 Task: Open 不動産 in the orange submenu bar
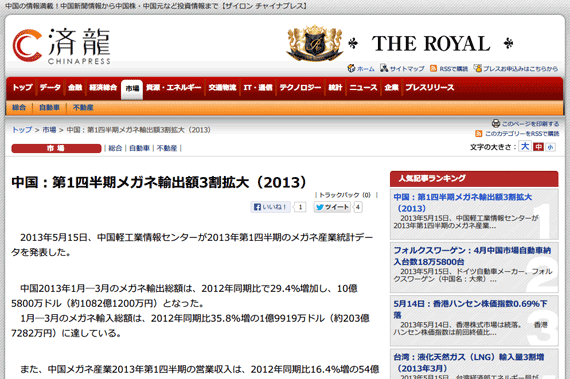tap(83, 108)
